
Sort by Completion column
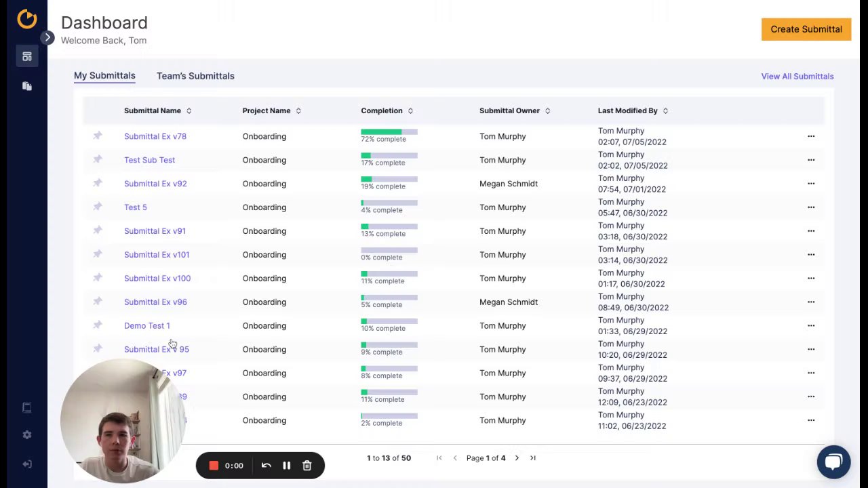410,110
